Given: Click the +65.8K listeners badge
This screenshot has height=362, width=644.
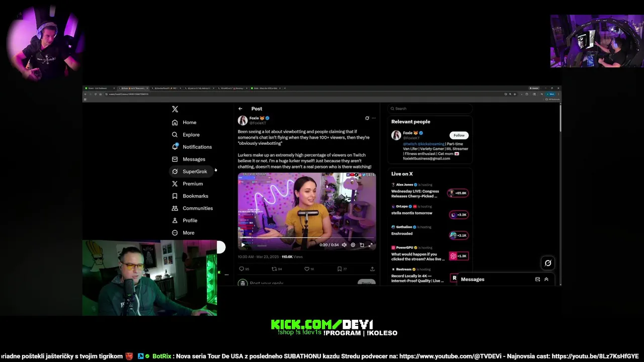Looking at the screenshot, I should pyautogui.click(x=458, y=193).
